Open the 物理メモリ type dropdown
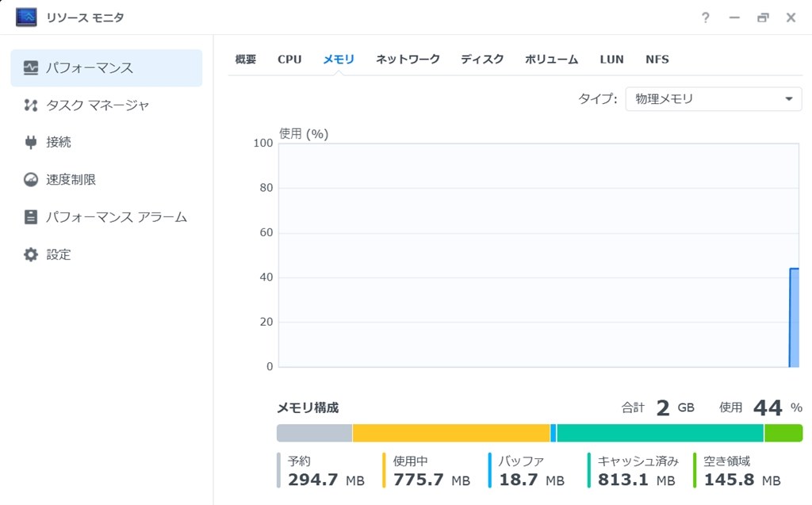The image size is (812, 505). (714, 98)
